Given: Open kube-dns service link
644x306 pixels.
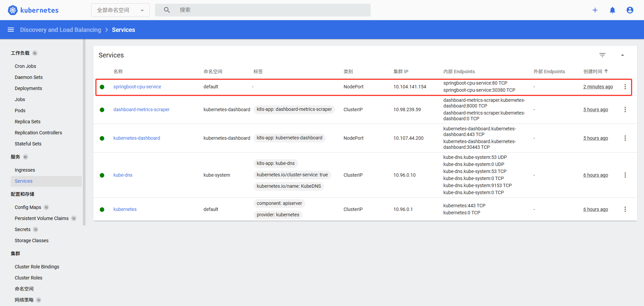Looking at the screenshot, I should (x=123, y=175).
